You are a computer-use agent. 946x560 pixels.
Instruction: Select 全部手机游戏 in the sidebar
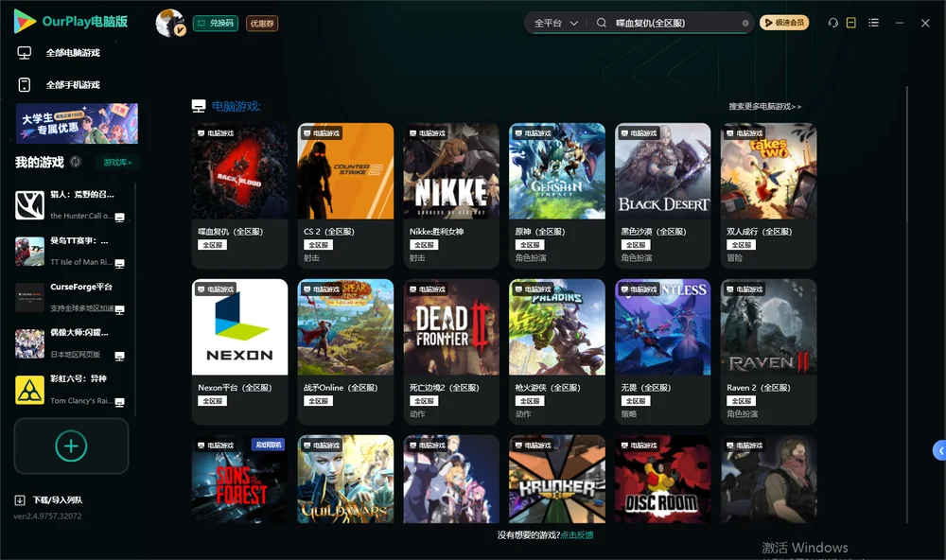coord(73,84)
